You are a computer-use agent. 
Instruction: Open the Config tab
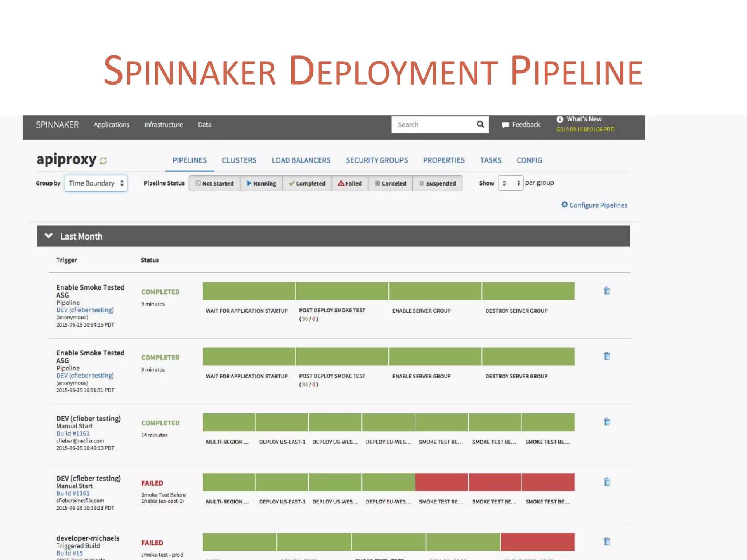click(x=529, y=160)
